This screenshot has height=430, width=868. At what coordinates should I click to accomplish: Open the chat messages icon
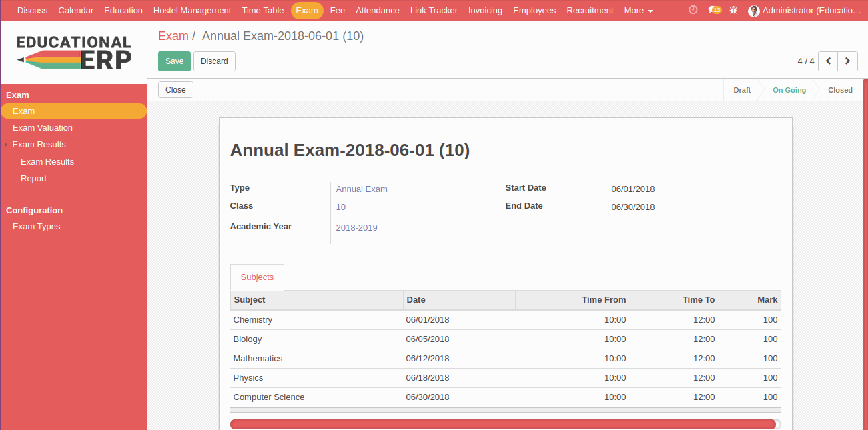(714, 10)
